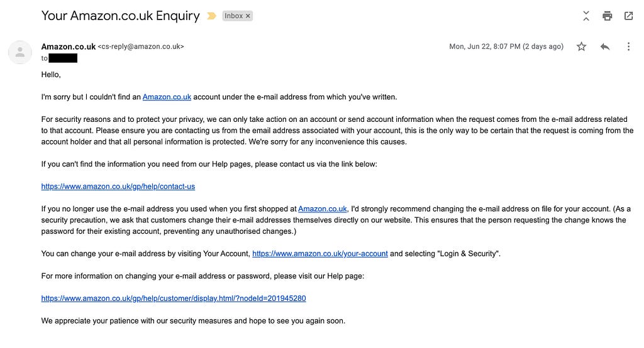
Task: Star the Amazon.co.uk message
Action: [x=581, y=46]
